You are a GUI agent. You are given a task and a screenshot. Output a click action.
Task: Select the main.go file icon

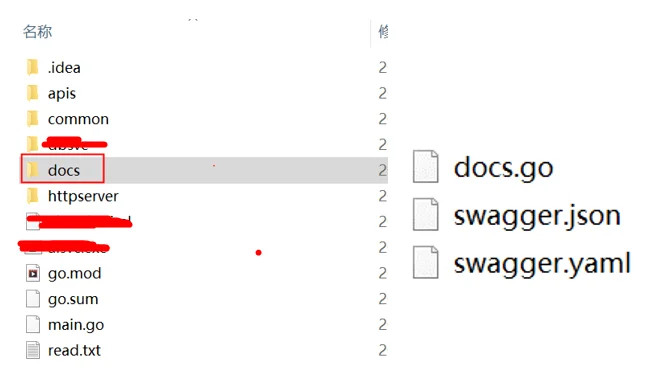click(33, 325)
